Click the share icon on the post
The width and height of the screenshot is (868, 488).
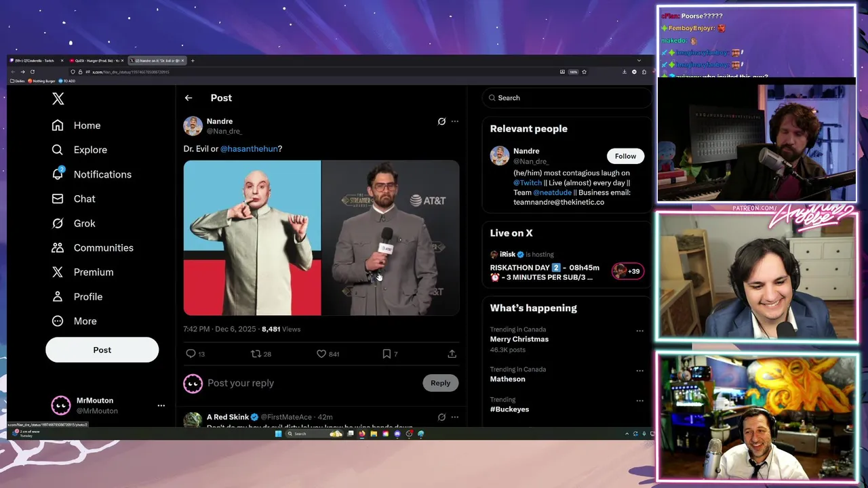(452, 354)
